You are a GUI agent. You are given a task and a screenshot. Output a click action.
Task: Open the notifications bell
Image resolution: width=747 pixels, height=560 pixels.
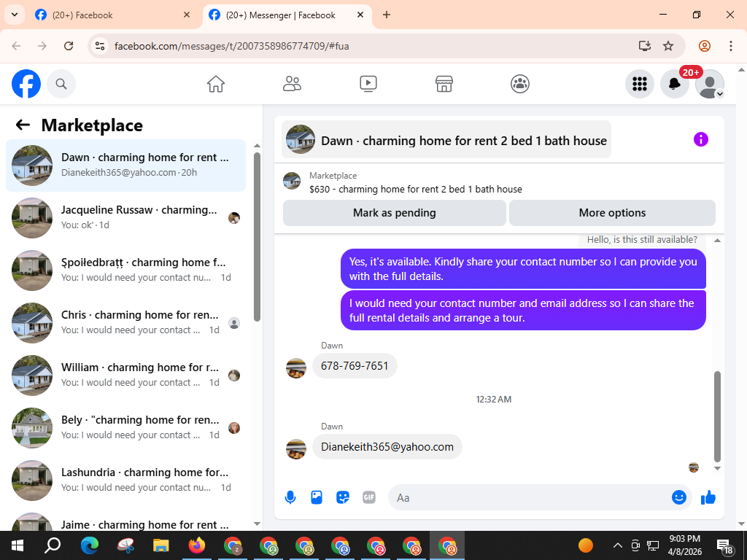pyautogui.click(x=675, y=84)
